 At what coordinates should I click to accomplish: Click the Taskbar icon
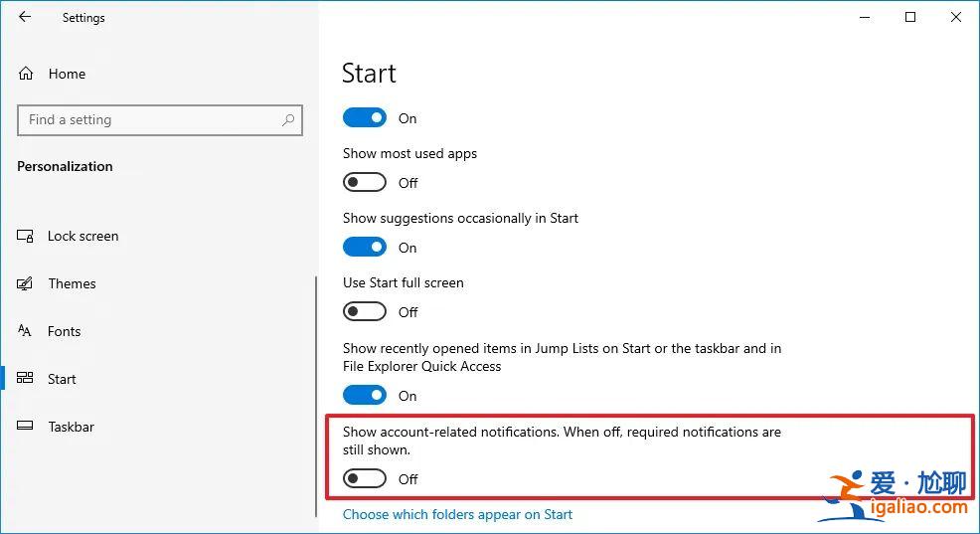point(26,427)
